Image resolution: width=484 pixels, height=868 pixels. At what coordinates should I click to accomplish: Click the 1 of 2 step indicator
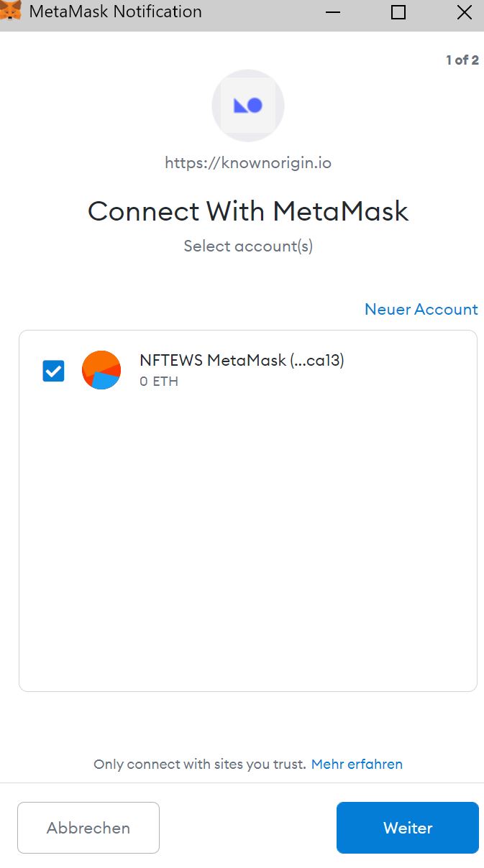(462, 60)
